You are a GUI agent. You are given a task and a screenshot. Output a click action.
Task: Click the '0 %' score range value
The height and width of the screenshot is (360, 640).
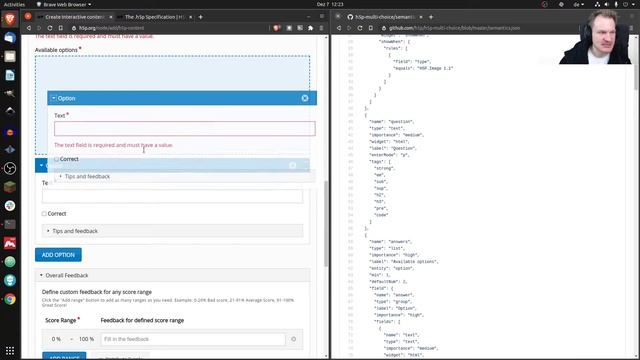tap(56, 339)
